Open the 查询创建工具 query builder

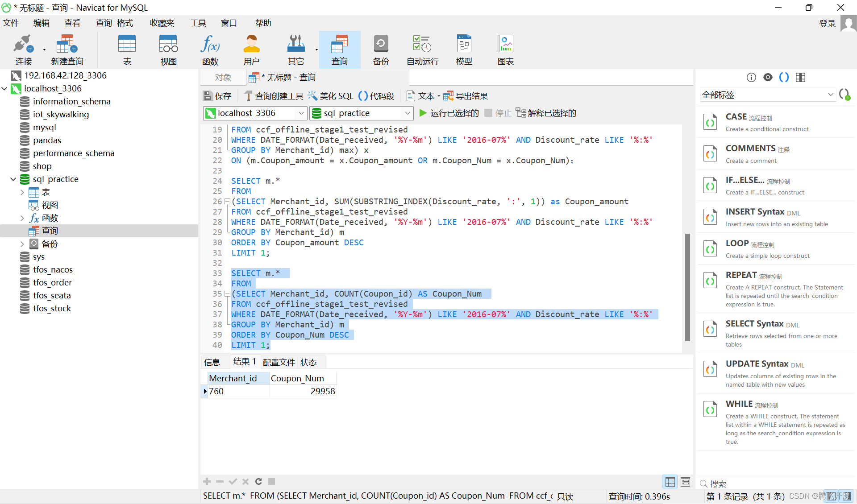pyautogui.click(x=274, y=96)
